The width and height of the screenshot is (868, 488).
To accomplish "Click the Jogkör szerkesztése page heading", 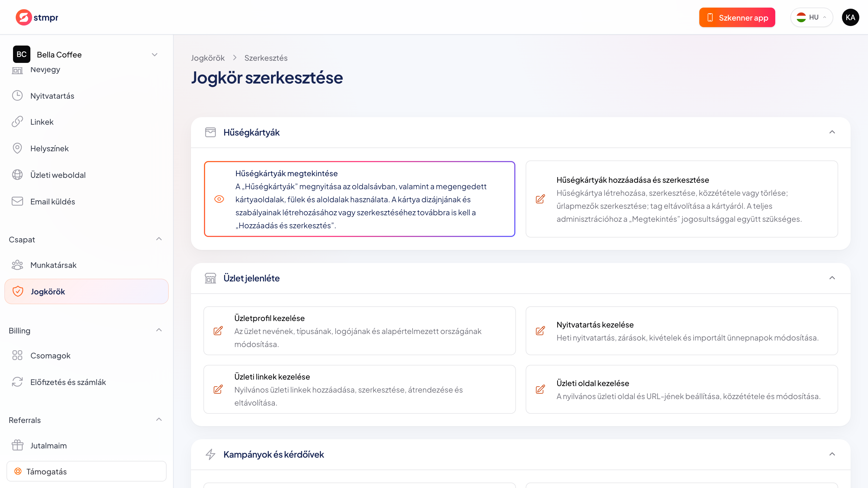I will point(267,78).
